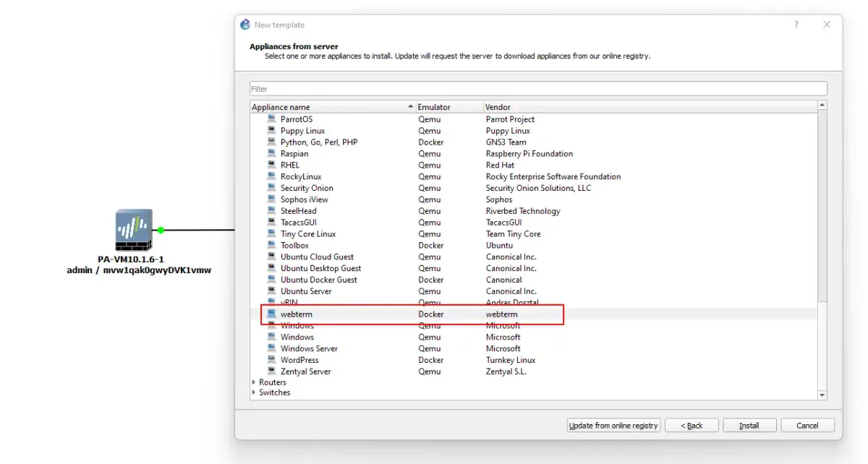Screen dimensions: 868x464
Task: Cancel the New template dialog
Action: 807,426
